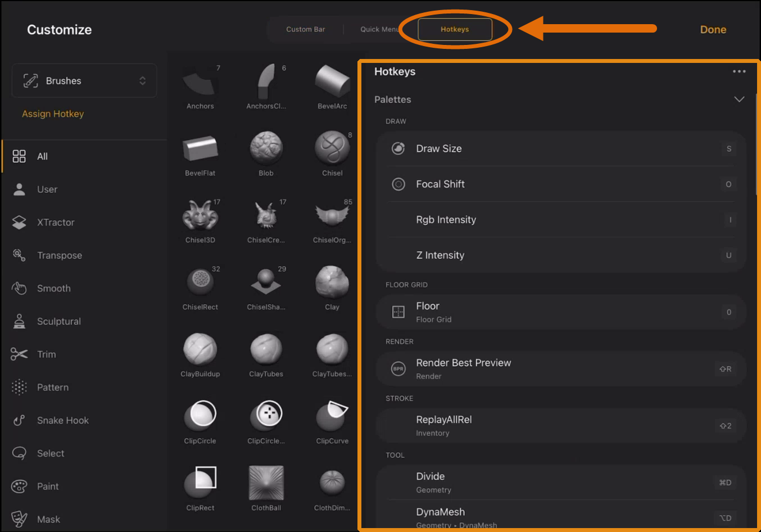Click the Assign Hotkey link
This screenshot has height=532, width=761.
[x=53, y=114]
